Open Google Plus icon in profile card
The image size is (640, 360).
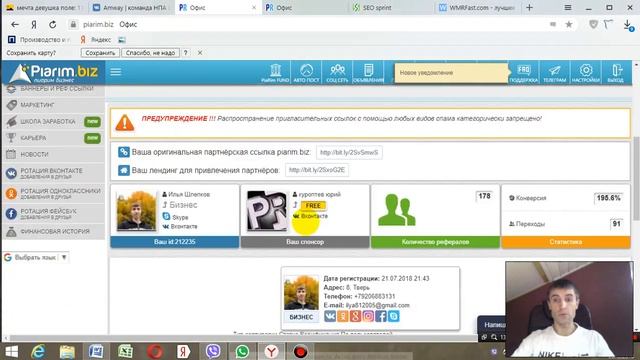(x=355, y=316)
